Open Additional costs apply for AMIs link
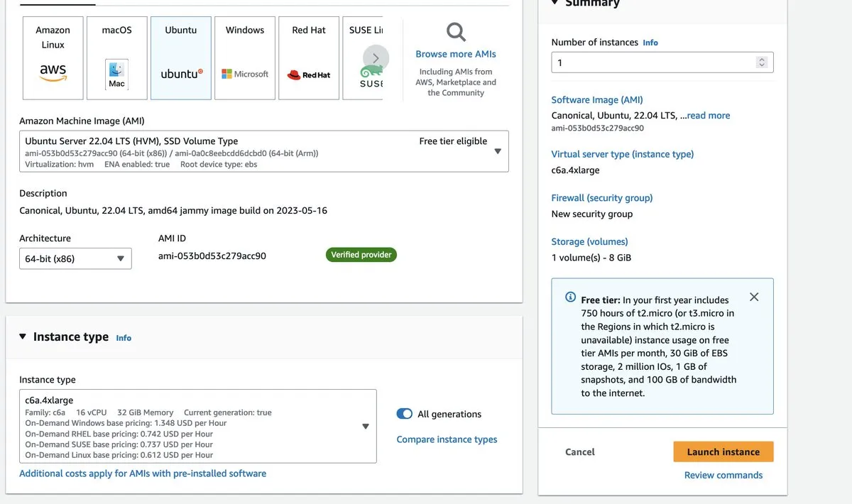The image size is (852, 504). click(143, 473)
